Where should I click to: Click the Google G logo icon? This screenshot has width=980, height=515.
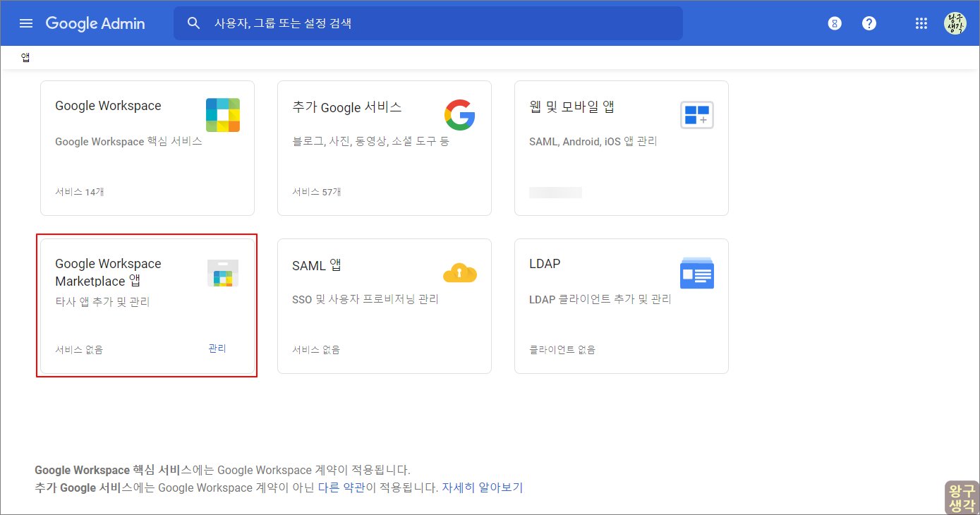tap(460, 115)
